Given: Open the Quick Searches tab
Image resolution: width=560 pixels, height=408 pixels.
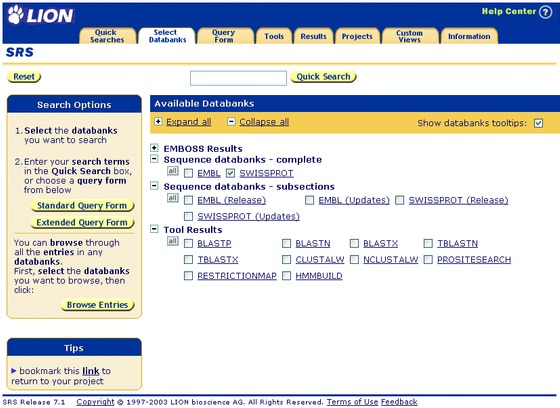Looking at the screenshot, I should tap(107, 36).
